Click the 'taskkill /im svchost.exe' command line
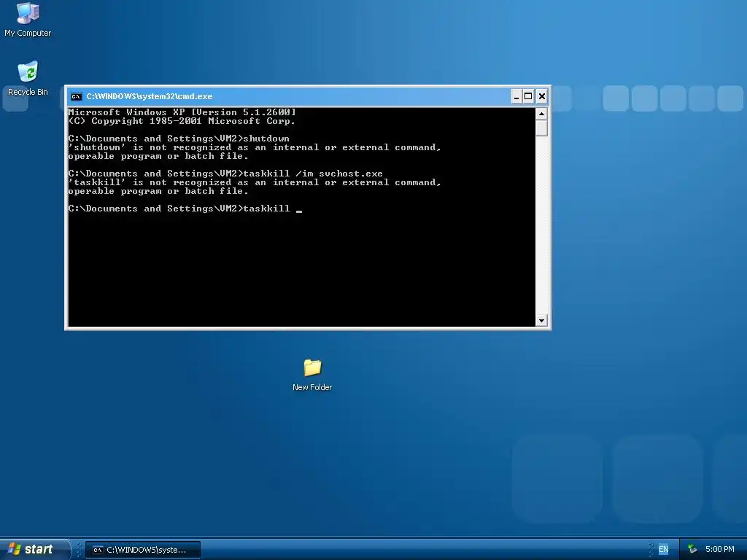747x560 pixels. click(225, 174)
